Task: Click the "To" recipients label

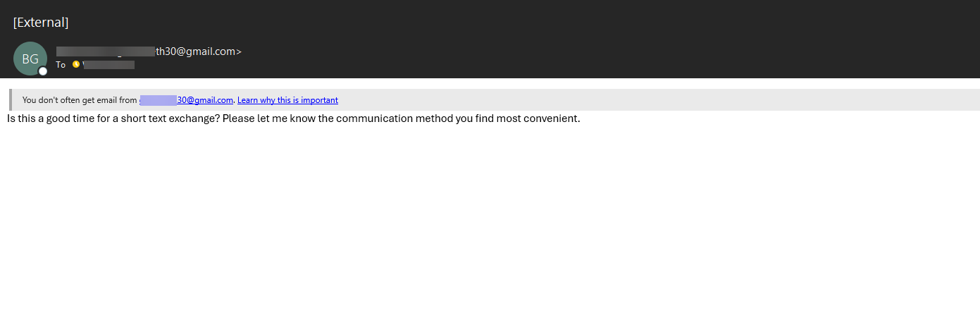Action: [61, 65]
